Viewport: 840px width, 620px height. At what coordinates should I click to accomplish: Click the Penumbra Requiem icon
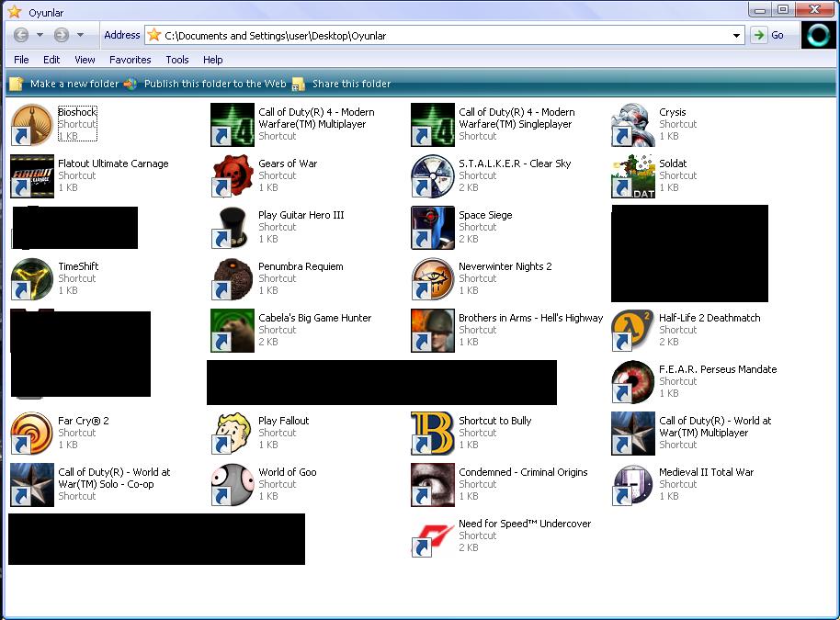tap(233, 279)
